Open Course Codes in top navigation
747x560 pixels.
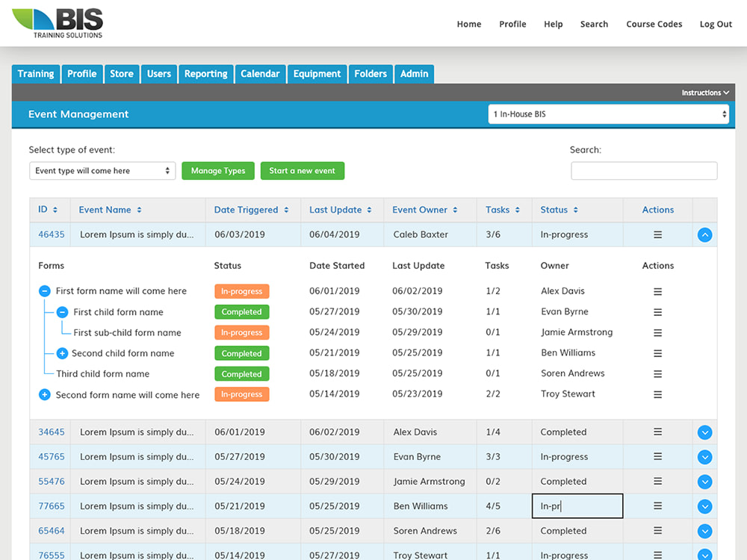pyautogui.click(x=654, y=25)
